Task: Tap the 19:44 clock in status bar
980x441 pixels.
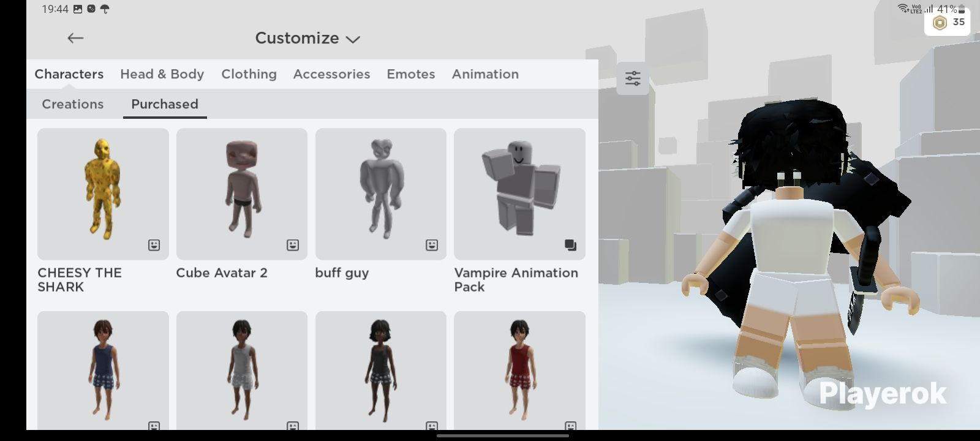Action: [55, 9]
